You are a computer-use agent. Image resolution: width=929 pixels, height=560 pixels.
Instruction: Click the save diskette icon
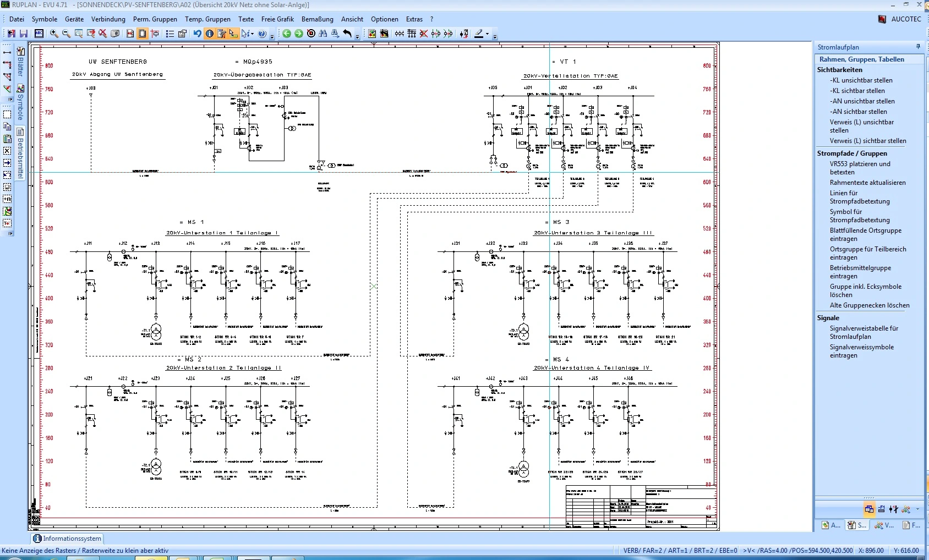(x=24, y=34)
